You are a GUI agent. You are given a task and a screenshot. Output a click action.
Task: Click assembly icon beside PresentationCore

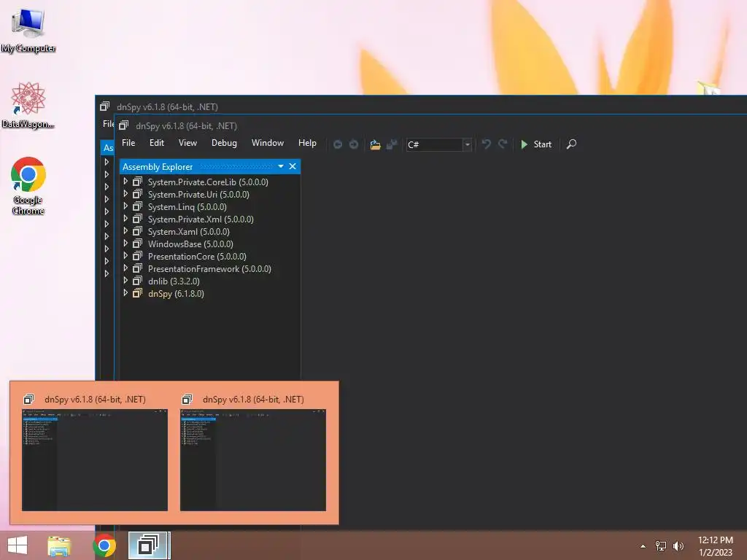click(137, 256)
